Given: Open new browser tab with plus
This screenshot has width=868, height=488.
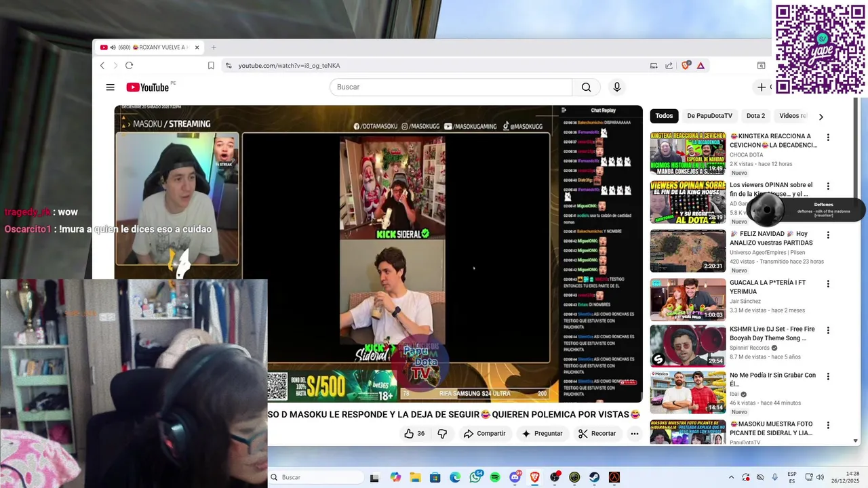Looking at the screenshot, I should coord(214,47).
